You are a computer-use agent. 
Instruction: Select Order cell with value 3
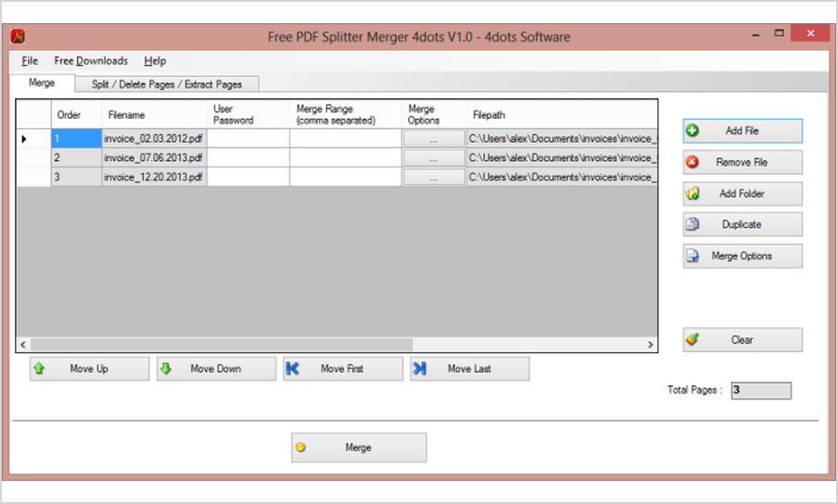coord(76,177)
